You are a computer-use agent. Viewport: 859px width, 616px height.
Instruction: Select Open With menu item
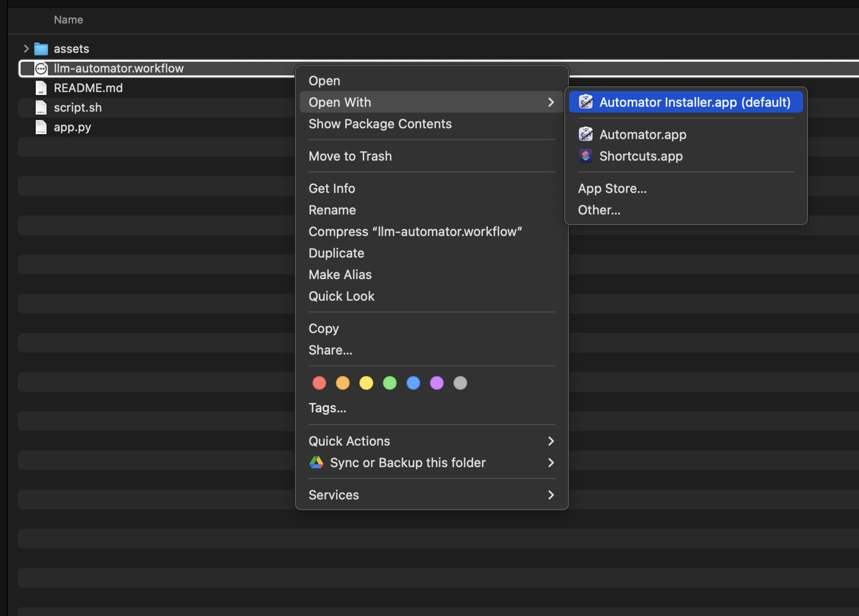point(432,102)
